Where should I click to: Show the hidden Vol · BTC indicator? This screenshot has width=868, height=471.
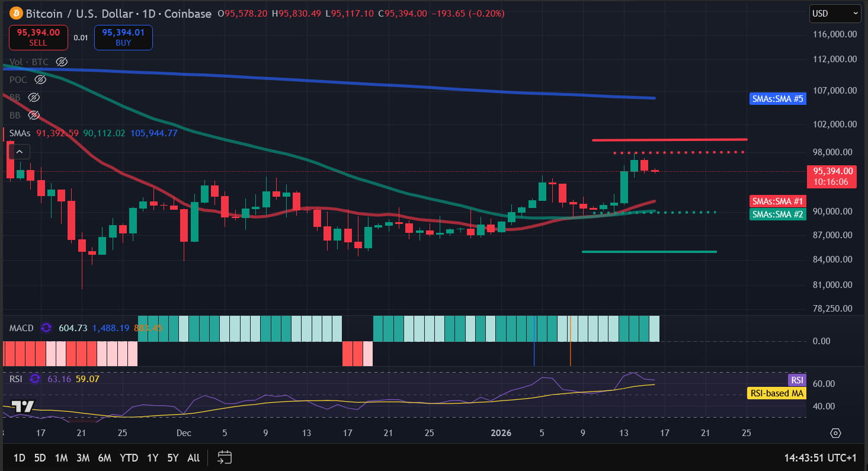tap(62, 62)
